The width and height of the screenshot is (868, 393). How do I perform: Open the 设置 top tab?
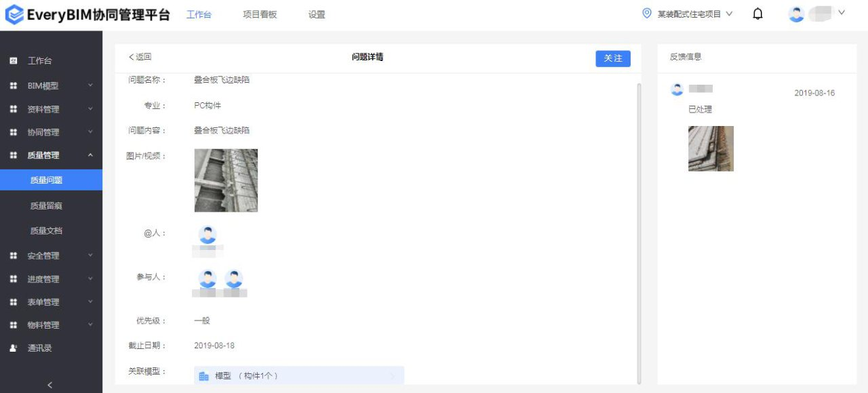coord(317,14)
